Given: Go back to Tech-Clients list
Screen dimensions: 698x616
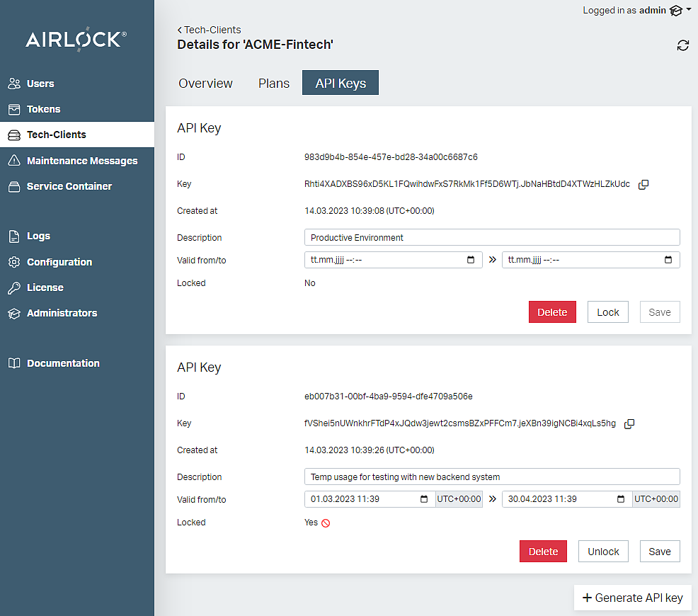Looking at the screenshot, I should tap(209, 30).
